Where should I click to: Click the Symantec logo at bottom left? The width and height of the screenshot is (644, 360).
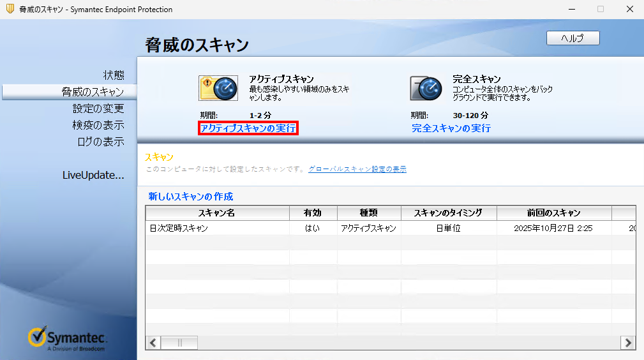(67, 339)
